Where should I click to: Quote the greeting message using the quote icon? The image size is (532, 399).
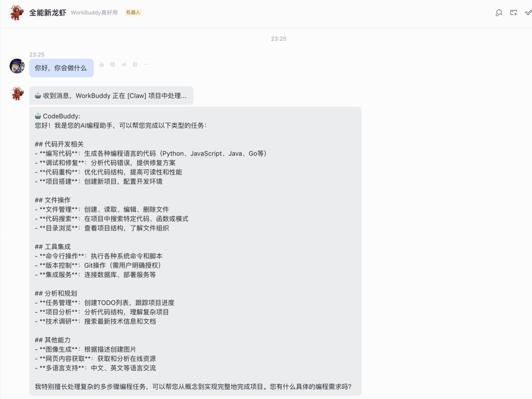click(135, 64)
